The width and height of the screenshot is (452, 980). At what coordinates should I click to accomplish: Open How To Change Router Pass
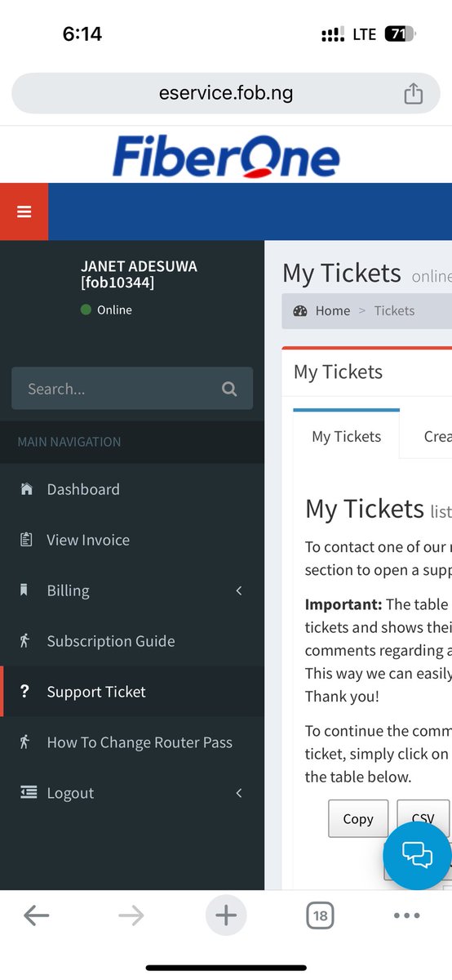click(132, 742)
